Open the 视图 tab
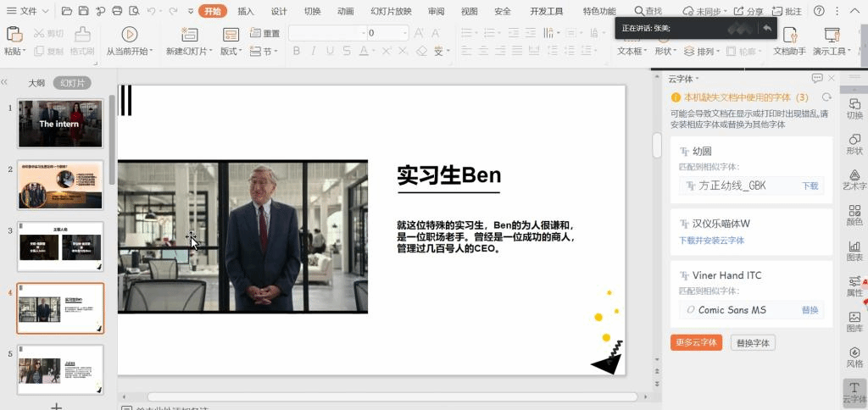Screen dimensions: 868x410 (470, 11)
